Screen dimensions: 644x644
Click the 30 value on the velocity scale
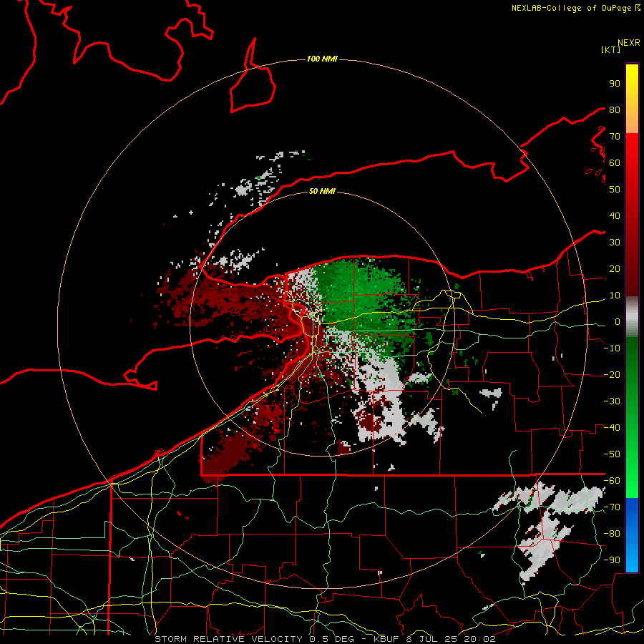tap(615, 243)
